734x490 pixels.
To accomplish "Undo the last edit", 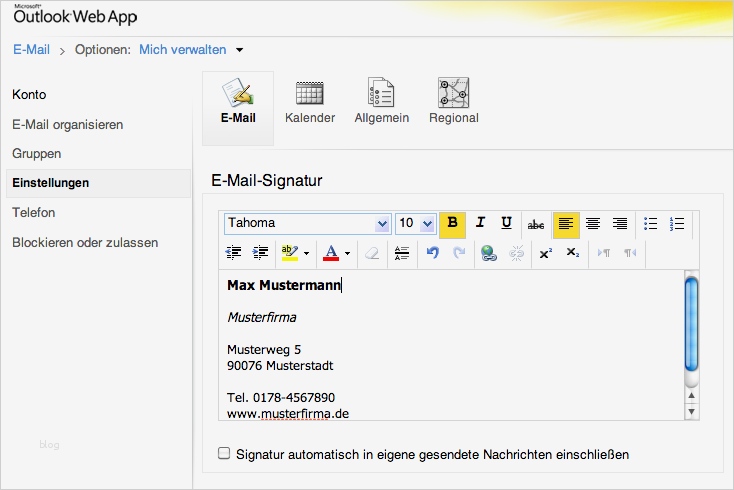I will (433, 253).
